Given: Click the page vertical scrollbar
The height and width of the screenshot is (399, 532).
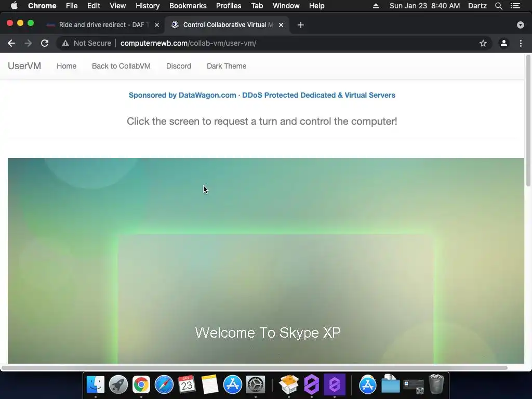Looking at the screenshot, I should coord(528,121).
